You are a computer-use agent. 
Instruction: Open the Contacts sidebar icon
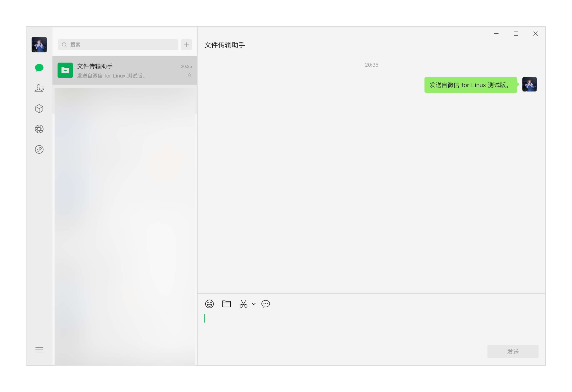[39, 88]
